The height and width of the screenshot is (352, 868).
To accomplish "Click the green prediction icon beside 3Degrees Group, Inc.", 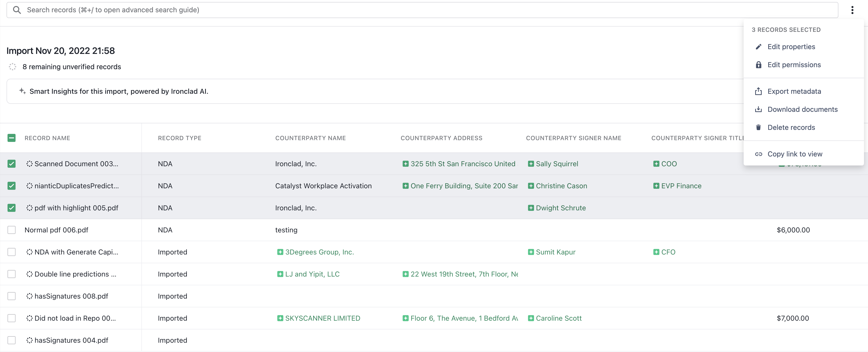I will coord(280,252).
